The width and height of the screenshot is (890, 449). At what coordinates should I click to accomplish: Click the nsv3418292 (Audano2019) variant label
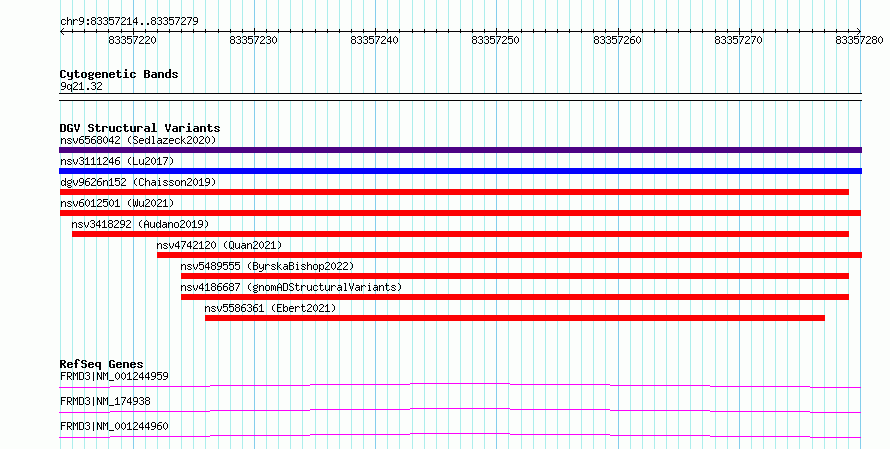(x=140, y=224)
